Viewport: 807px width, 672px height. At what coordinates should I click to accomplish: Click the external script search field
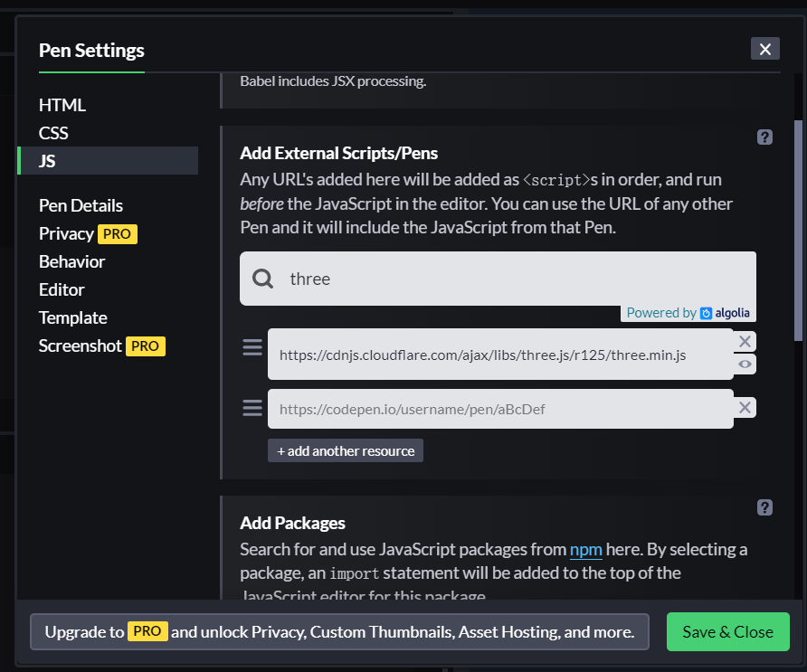(x=516, y=279)
